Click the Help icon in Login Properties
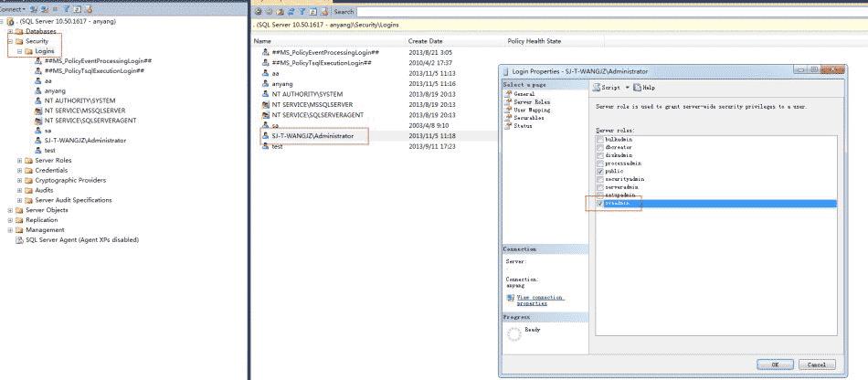The height and width of the screenshot is (380, 868). point(637,88)
